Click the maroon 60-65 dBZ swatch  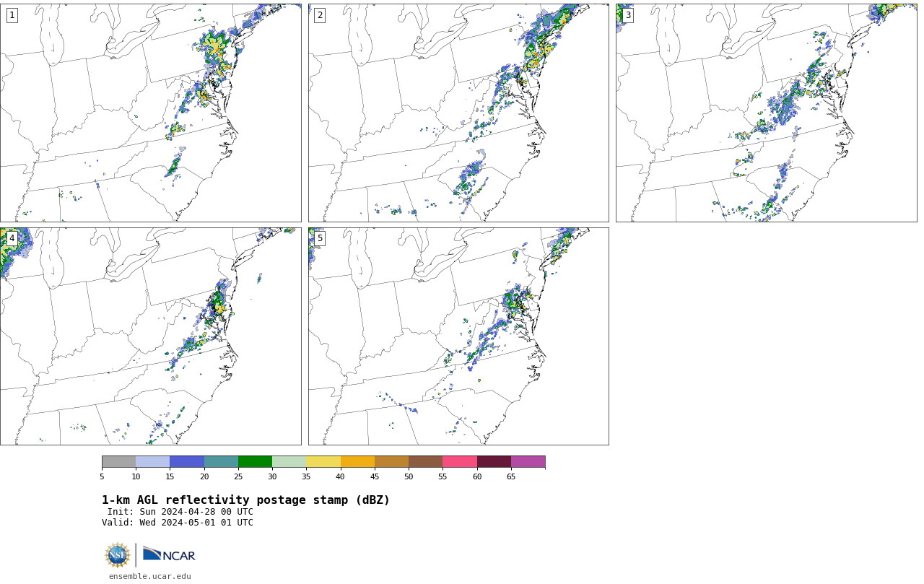pyautogui.click(x=494, y=462)
